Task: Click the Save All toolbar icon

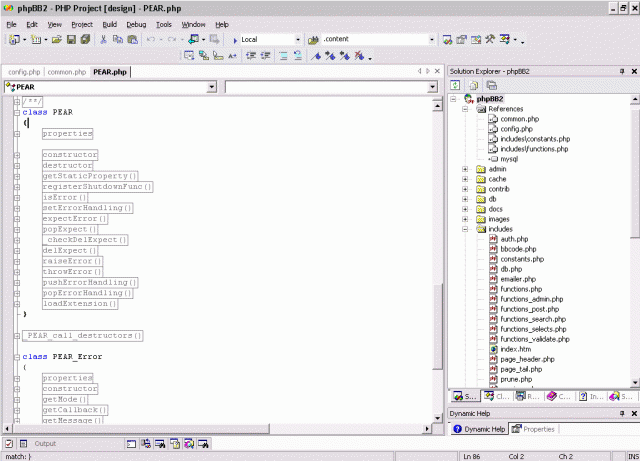Action: coord(85,40)
